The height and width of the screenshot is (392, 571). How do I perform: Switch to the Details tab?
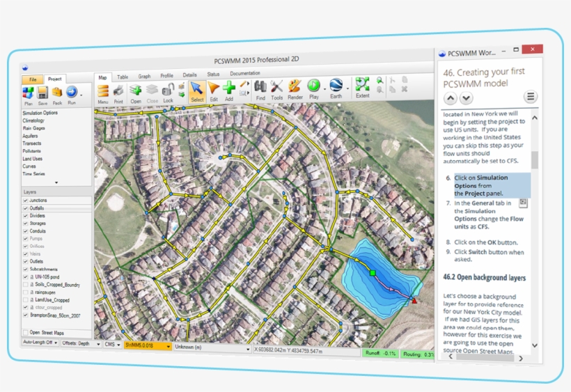tap(189, 75)
